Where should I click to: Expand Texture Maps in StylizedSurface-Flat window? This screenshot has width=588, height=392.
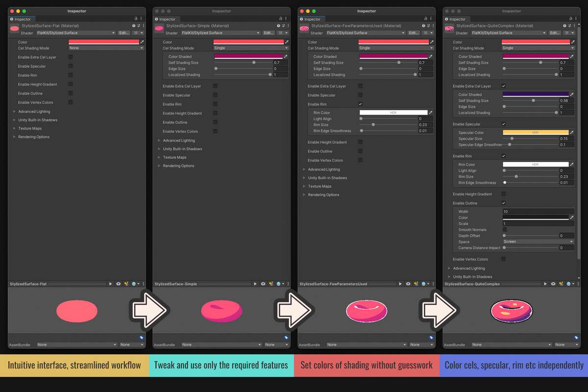(14, 128)
